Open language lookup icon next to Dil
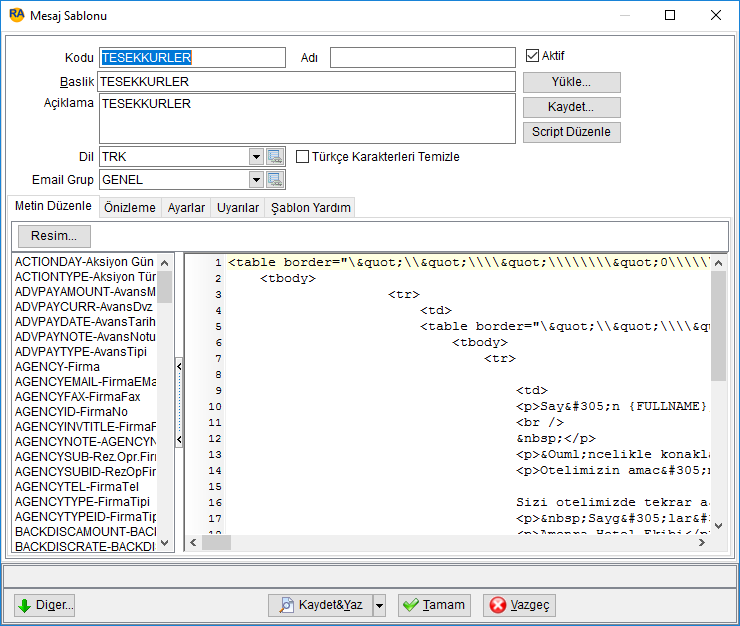The image size is (740, 626). click(275, 156)
